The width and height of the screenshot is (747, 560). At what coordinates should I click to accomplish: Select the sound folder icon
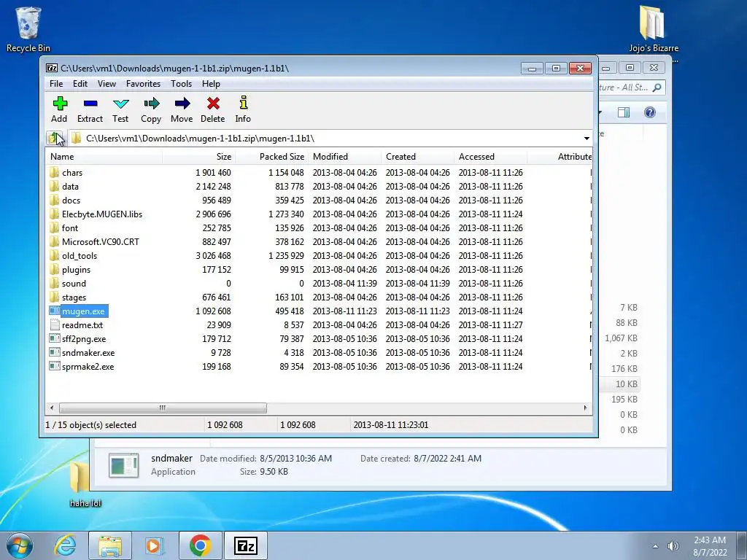pos(54,283)
